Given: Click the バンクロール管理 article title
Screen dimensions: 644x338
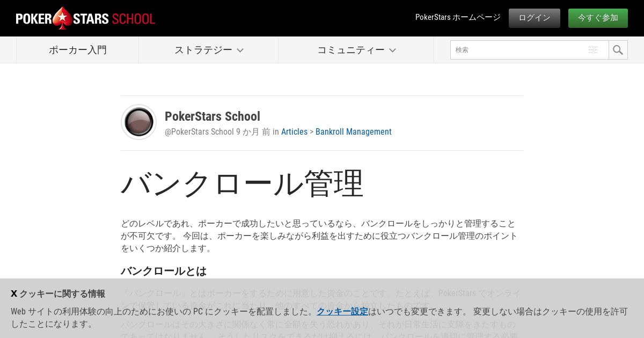Looking at the screenshot, I should point(242,184).
